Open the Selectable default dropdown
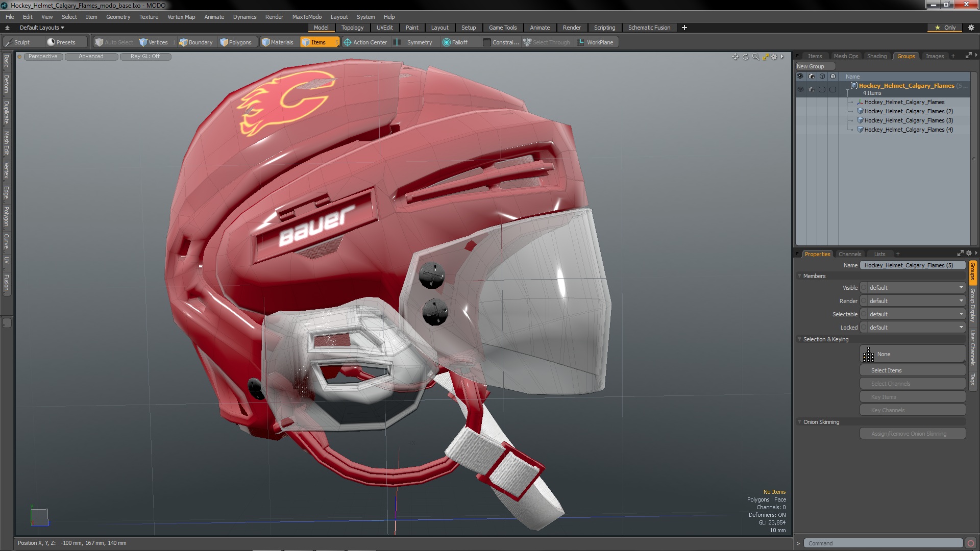Image resolution: width=980 pixels, height=551 pixels. (916, 314)
